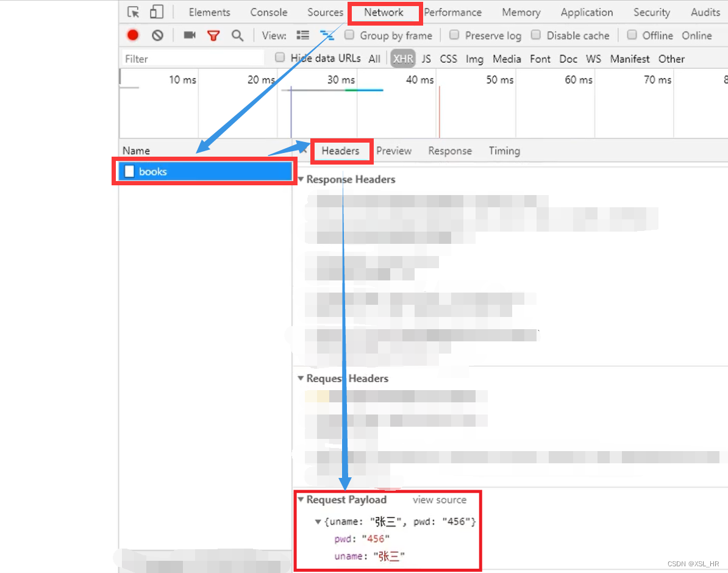Screen dimensions: 728x573
Task: Check the Disable cache option
Action: [535, 35]
